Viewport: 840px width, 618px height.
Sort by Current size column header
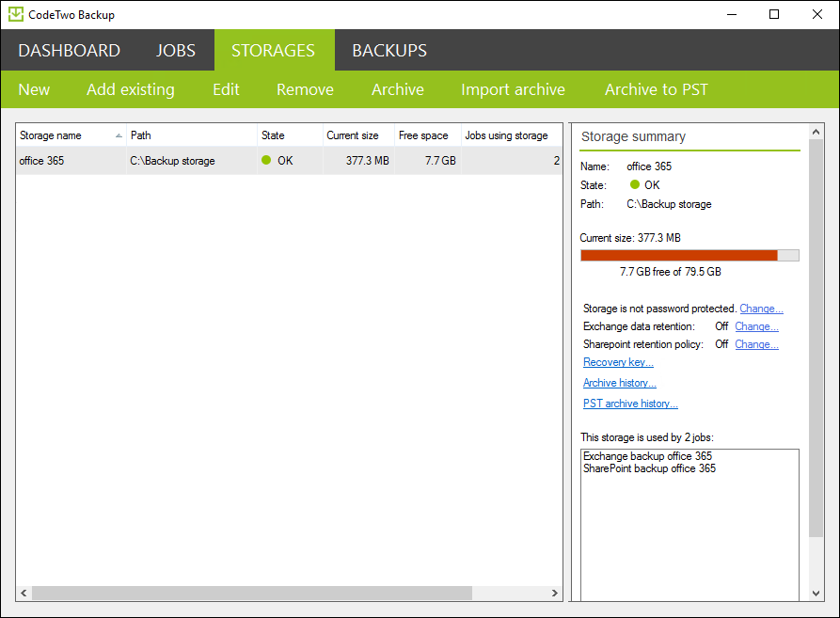[x=358, y=135]
